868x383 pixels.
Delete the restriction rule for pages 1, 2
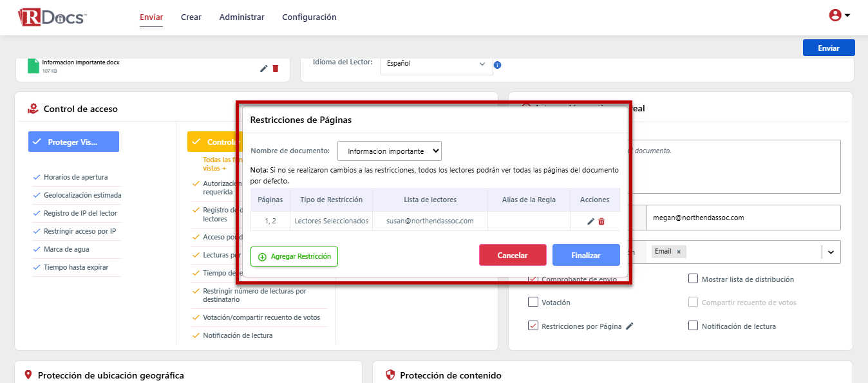pos(601,221)
